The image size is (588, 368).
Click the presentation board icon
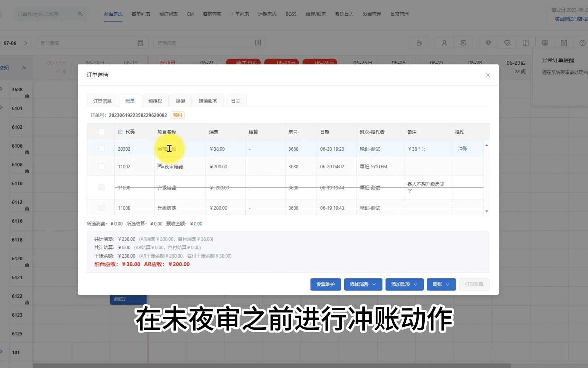click(545, 43)
